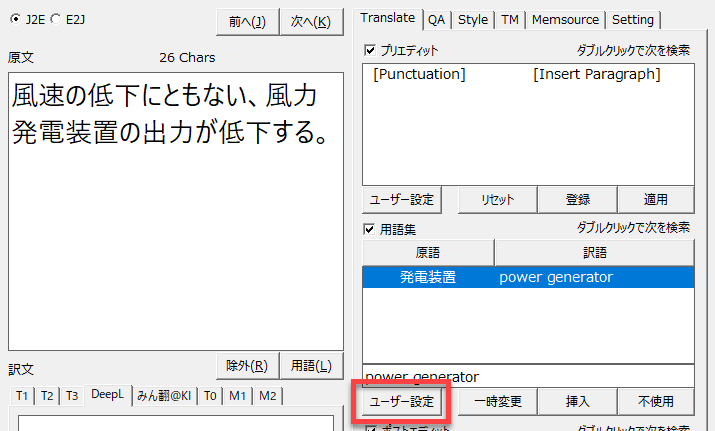Image resolution: width=715 pixels, height=431 pixels.
Task: Toggle the 用語集 checkbox
Action: [370, 228]
